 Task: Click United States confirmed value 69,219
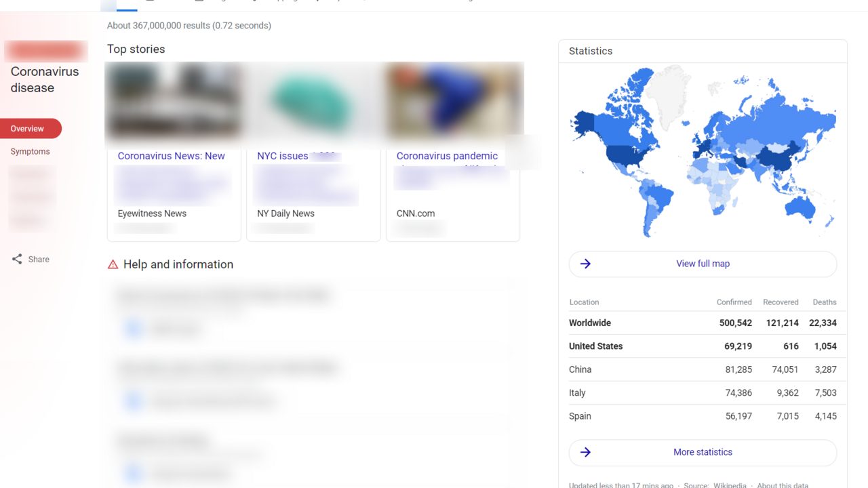tap(738, 346)
